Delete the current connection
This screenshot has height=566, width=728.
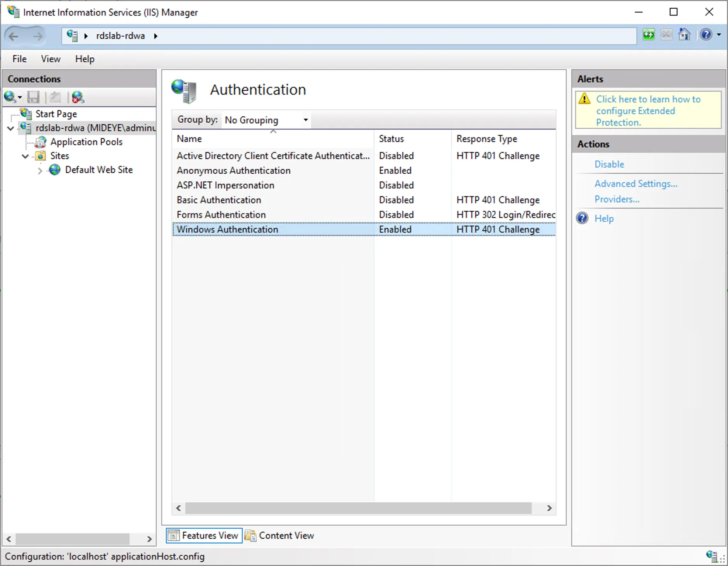click(x=77, y=97)
